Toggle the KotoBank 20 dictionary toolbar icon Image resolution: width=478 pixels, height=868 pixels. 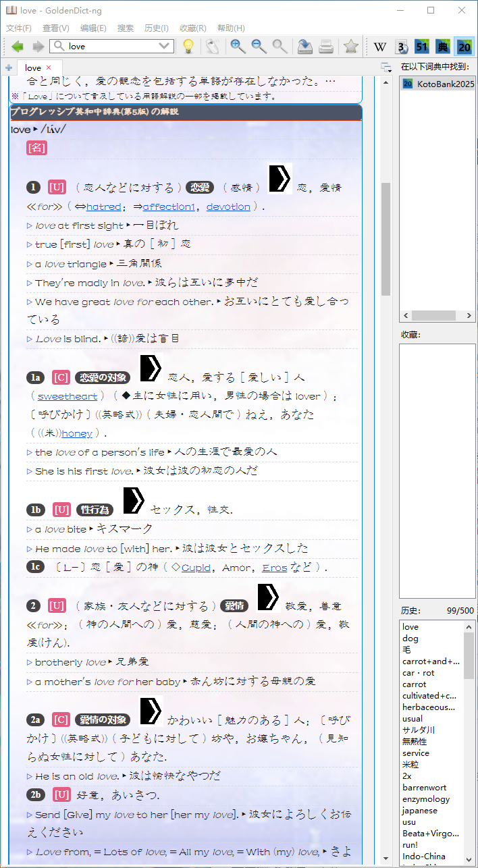tap(464, 47)
